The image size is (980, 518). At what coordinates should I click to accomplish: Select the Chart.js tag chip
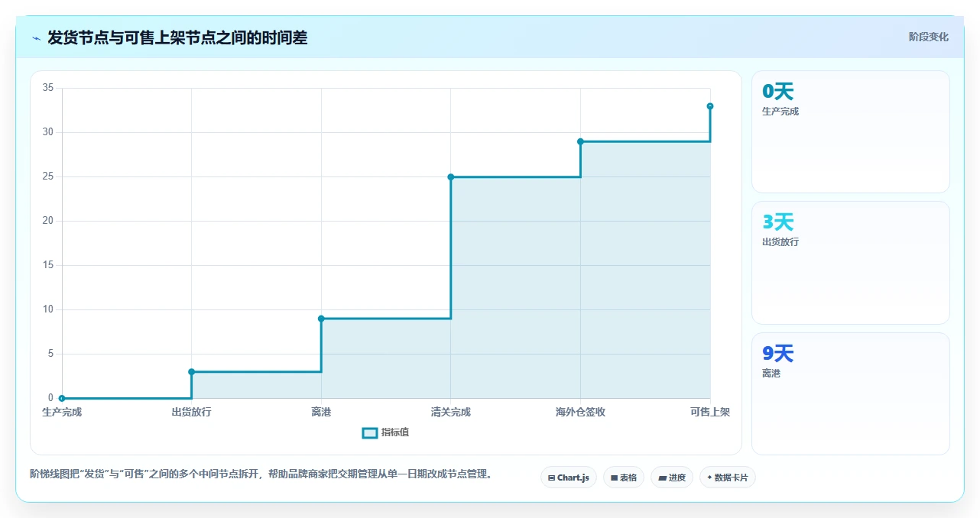tap(569, 478)
